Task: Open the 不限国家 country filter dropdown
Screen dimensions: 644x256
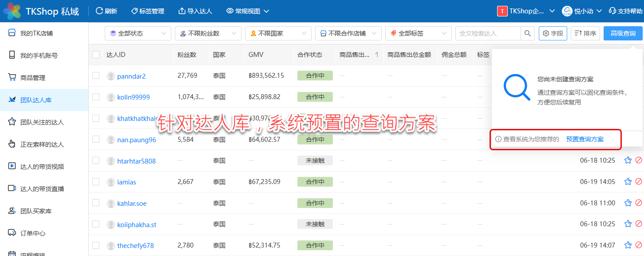Action: click(x=278, y=33)
